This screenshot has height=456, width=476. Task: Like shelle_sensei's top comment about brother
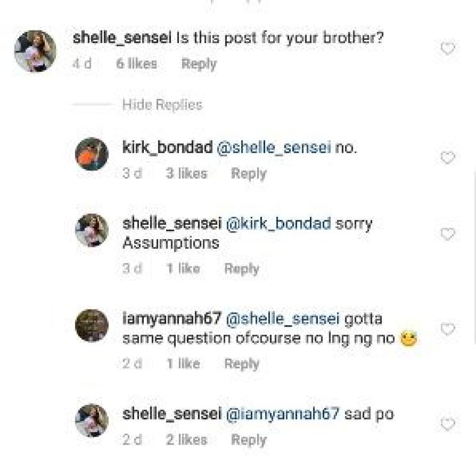click(447, 48)
